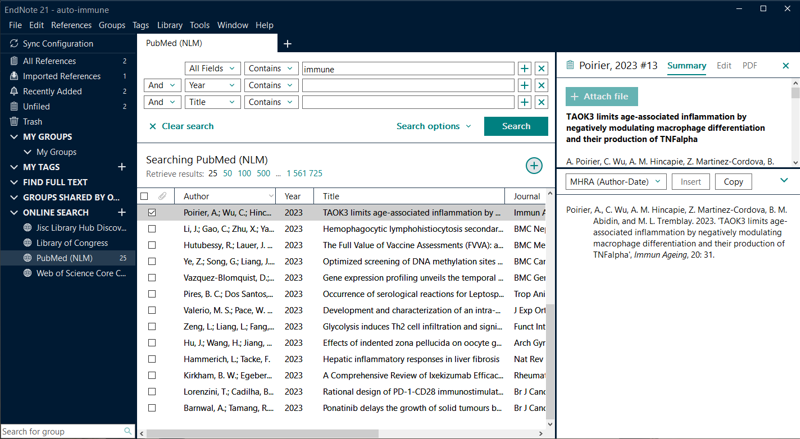Viewport: 800px width, 439px height.
Task: Collapse the MY GROUPS section
Action: pos(13,137)
